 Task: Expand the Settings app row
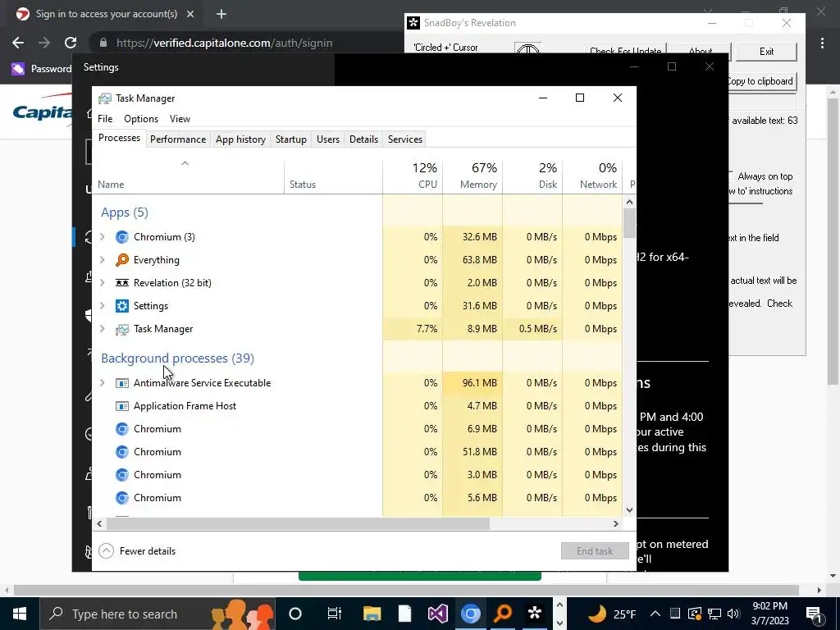click(103, 306)
